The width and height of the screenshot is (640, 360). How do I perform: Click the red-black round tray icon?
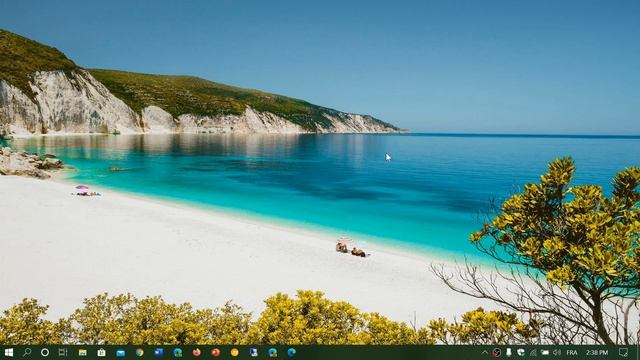pos(496,353)
